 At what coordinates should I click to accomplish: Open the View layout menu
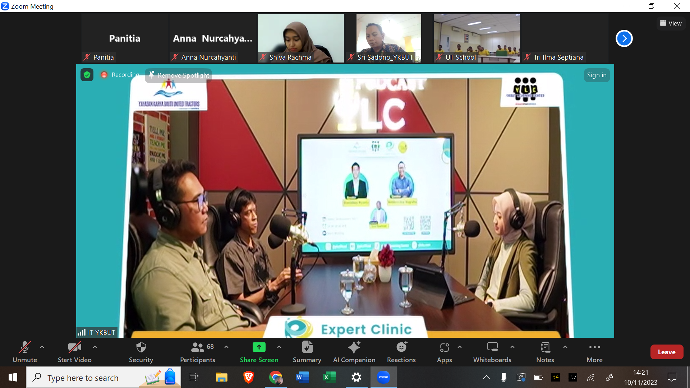pos(671,23)
